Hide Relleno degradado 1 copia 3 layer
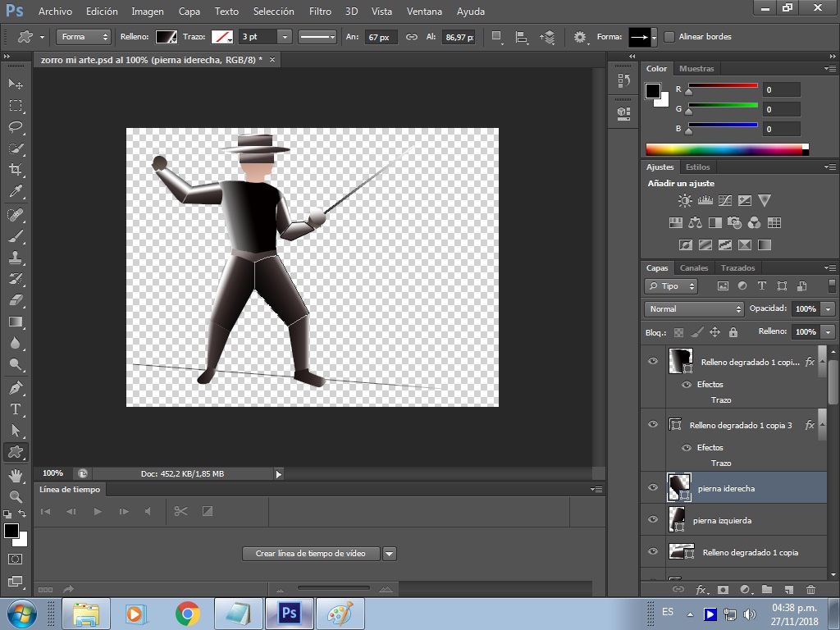The width and height of the screenshot is (840, 630). [653, 424]
